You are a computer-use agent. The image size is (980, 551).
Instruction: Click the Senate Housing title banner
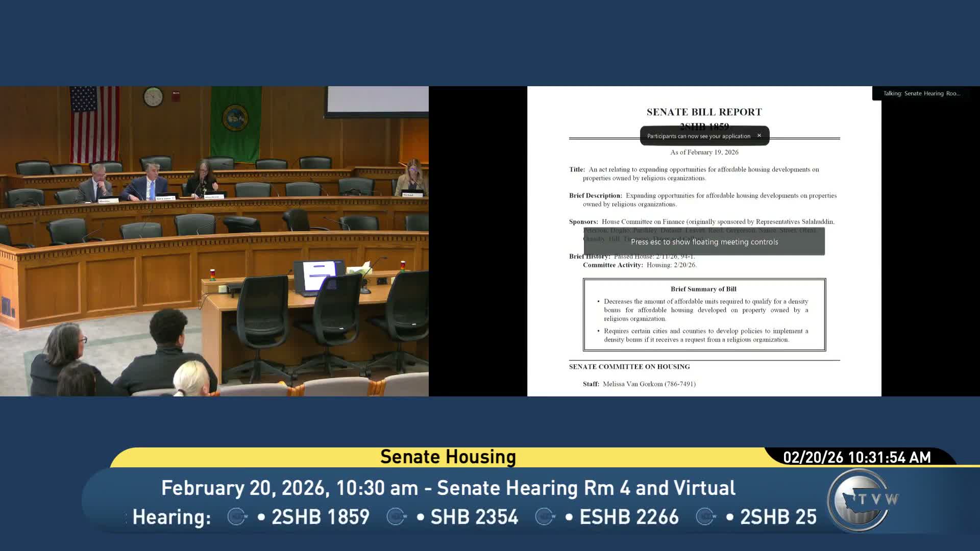(x=448, y=457)
